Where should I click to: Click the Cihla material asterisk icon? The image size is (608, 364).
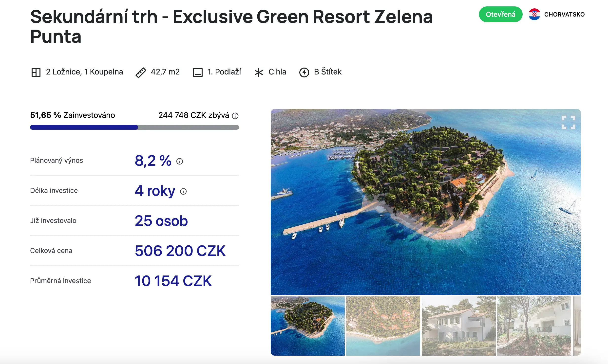(x=259, y=73)
